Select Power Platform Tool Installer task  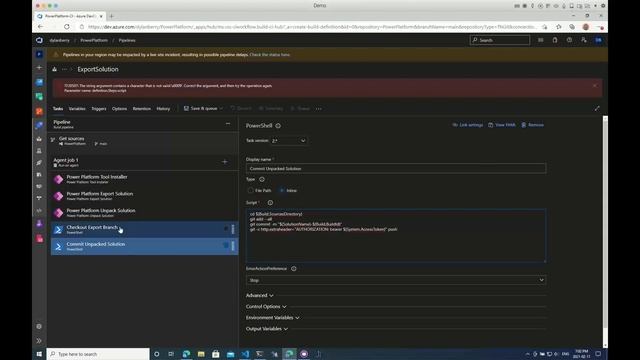144,179
